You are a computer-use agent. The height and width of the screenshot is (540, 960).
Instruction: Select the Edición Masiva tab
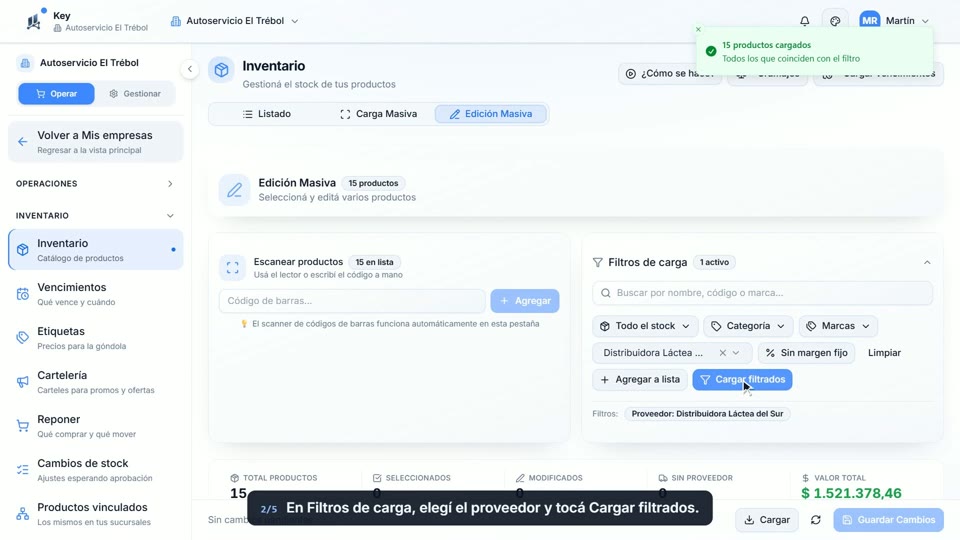click(490, 114)
